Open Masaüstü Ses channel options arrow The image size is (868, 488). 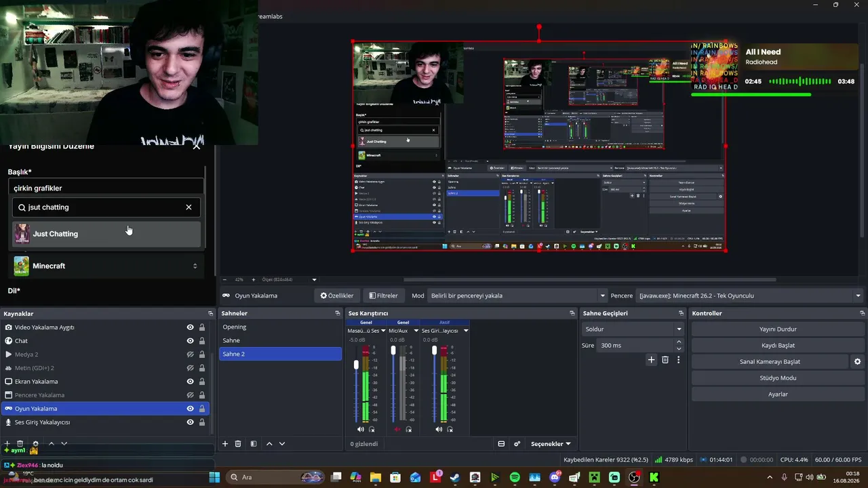coord(383,331)
